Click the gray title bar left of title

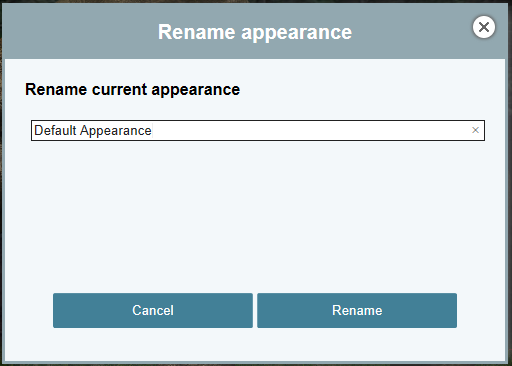[80, 32]
